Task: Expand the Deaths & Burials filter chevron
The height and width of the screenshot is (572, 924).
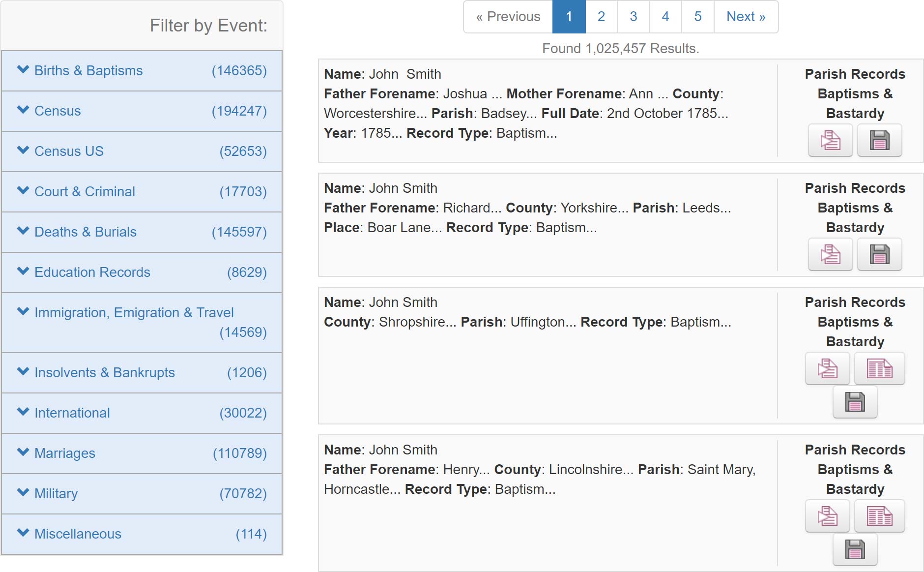Action: click(x=23, y=231)
